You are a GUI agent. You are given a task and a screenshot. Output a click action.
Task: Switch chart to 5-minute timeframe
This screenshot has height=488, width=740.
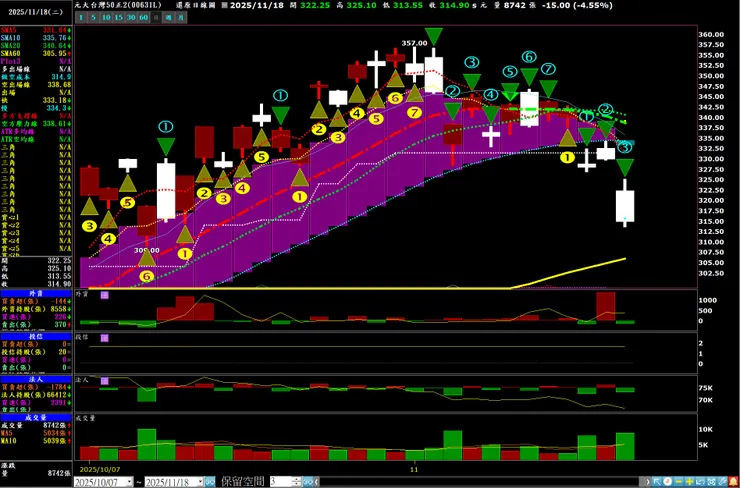click(x=93, y=17)
